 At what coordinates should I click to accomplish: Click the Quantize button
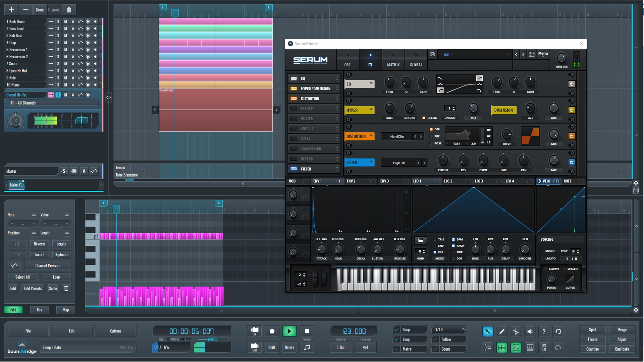[x=592, y=349]
